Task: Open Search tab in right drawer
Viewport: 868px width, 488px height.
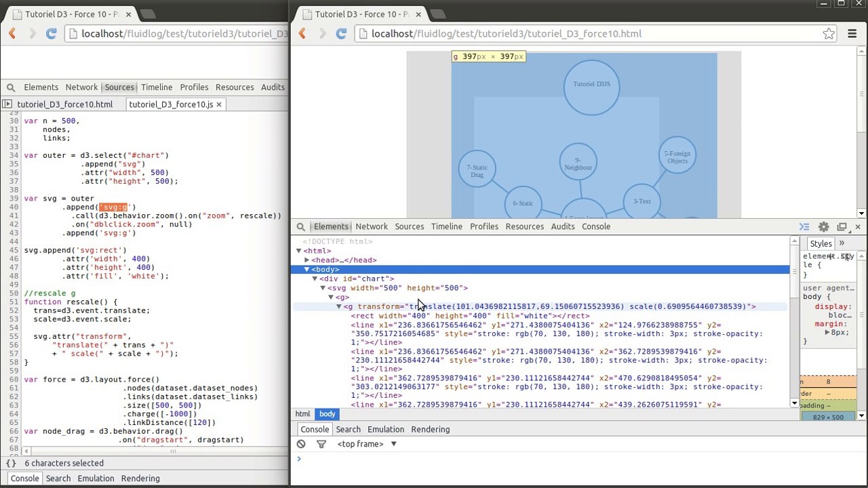Action: [348, 429]
